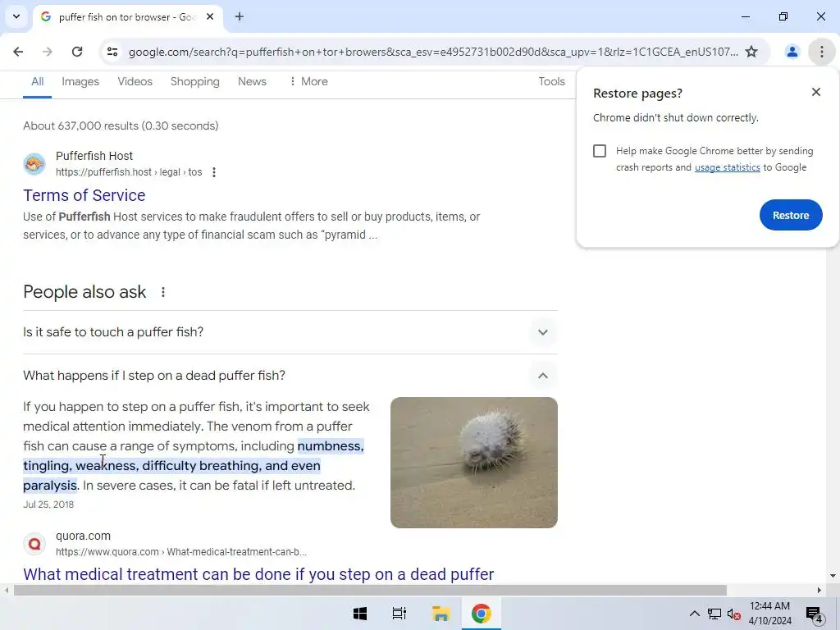
Task: Click the quora.com URL breadcrumb text
Action: click(x=181, y=552)
